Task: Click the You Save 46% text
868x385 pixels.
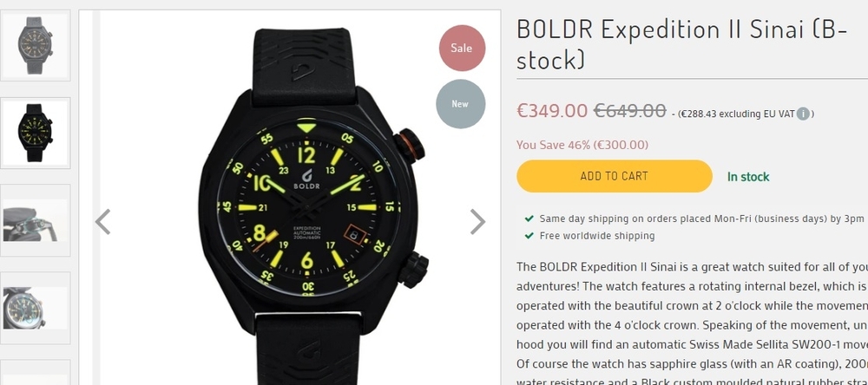Action: click(582, 145)
